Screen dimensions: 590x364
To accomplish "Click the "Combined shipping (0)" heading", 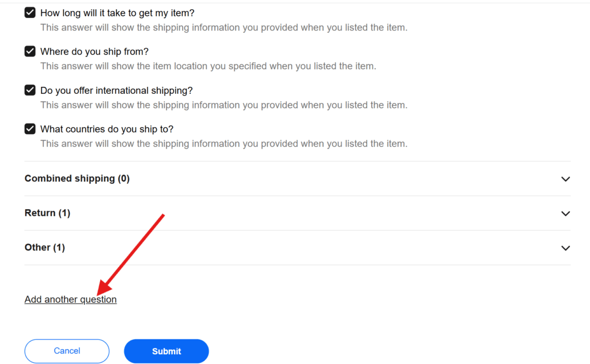I will coord(77,179).
